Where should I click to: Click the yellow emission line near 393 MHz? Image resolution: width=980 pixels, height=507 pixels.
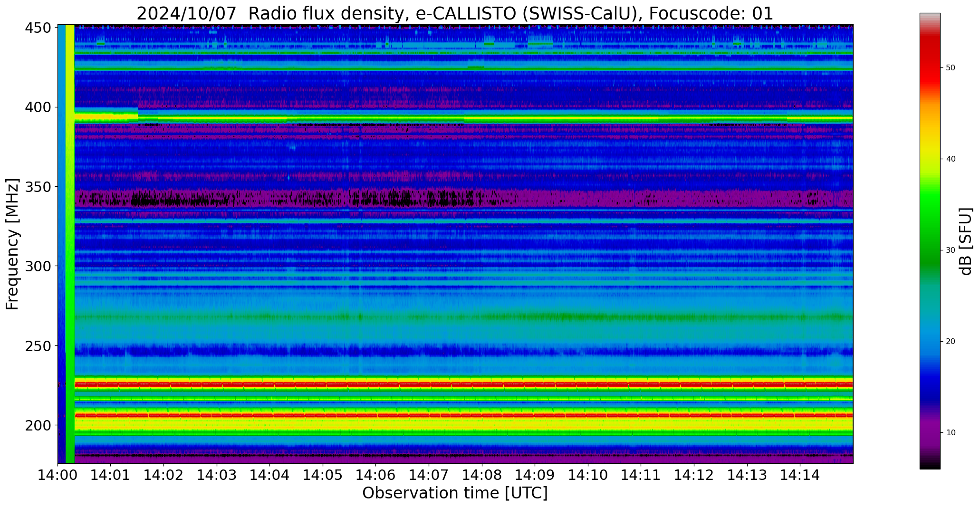point(463,118)
